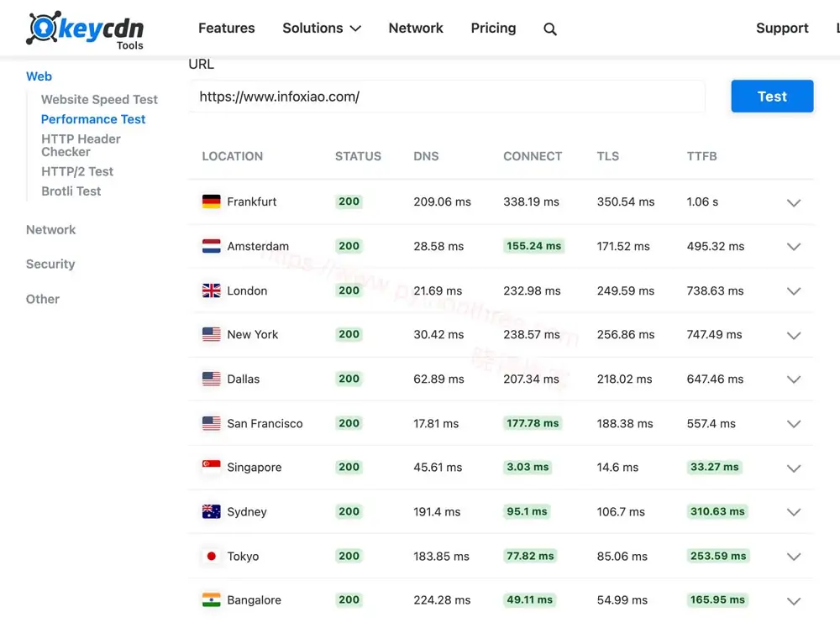
Task: Expand the Security sidebar category
Action: point(50,264)
